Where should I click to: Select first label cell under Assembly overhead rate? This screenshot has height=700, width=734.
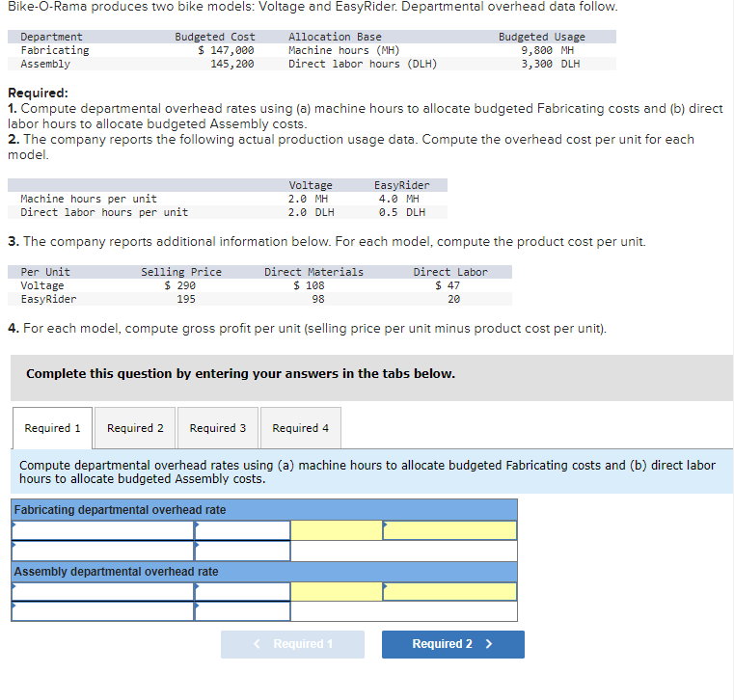tap(102, 591)
